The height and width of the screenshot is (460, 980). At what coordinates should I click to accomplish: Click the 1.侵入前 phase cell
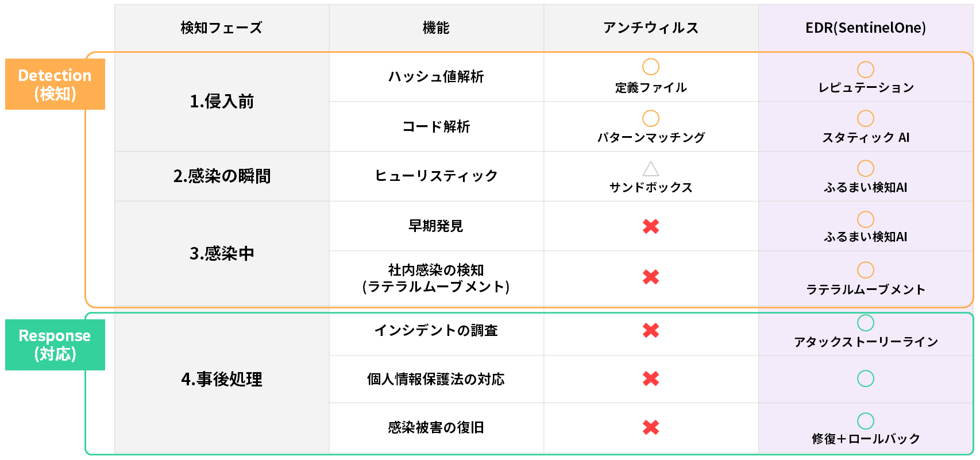pos(222,102)
